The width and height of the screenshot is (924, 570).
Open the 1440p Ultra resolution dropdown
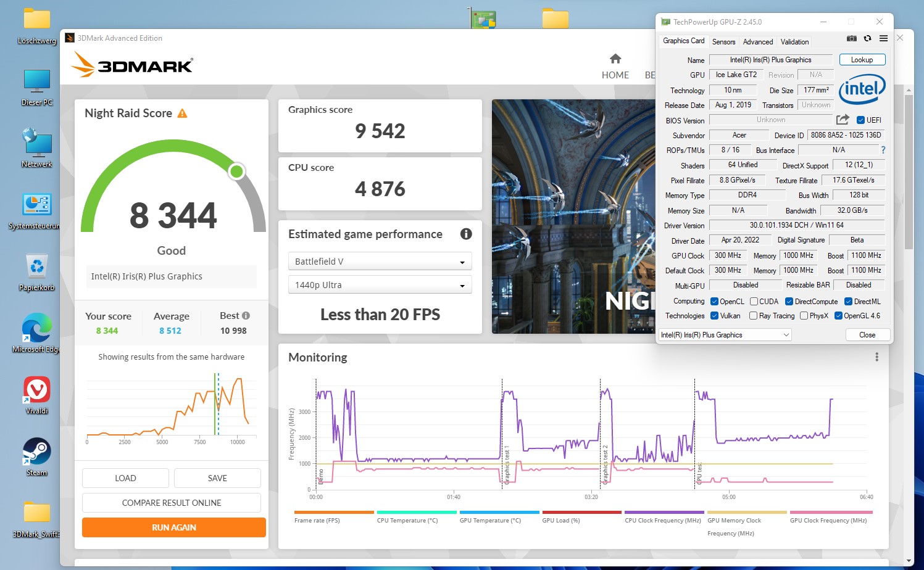(x=380, y=284)
